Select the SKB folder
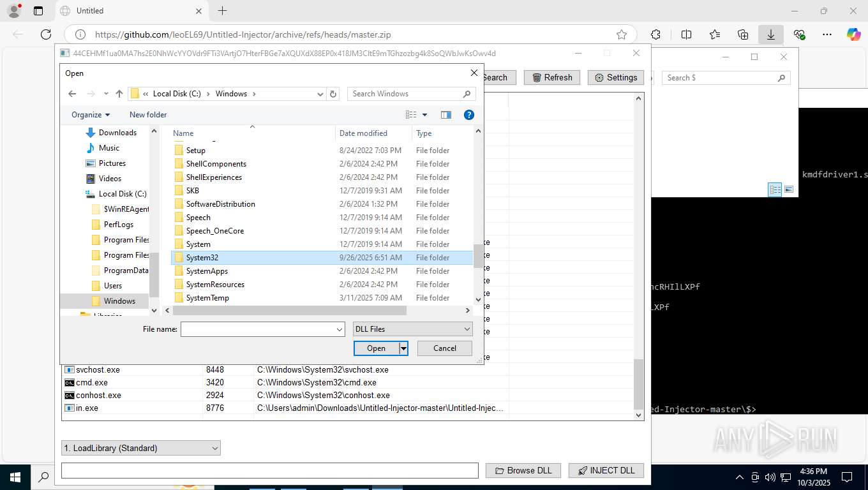The width and height of the screenshot is (868, 490). click(322, 191)
